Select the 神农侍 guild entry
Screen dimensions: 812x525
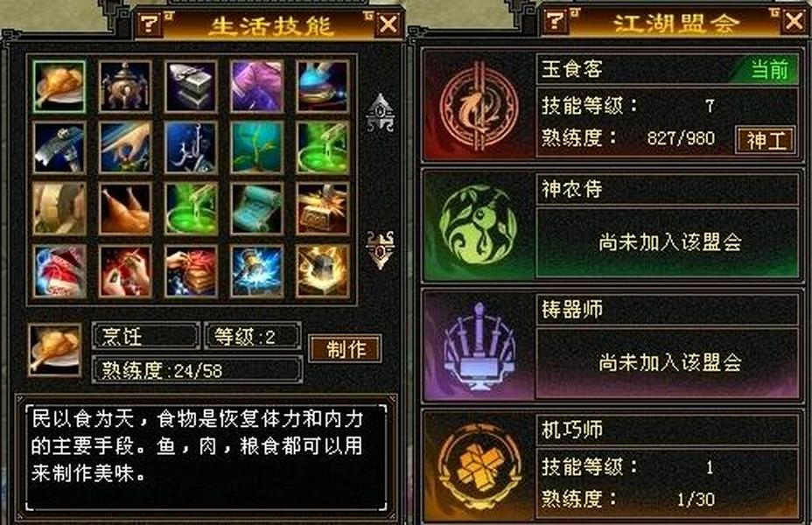(x=612, y=225)
